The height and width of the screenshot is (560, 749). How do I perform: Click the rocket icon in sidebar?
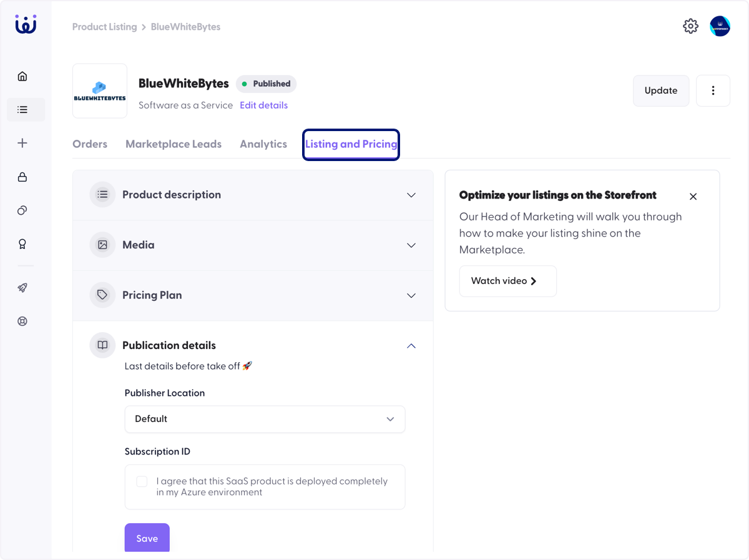[x=22, y=288]
